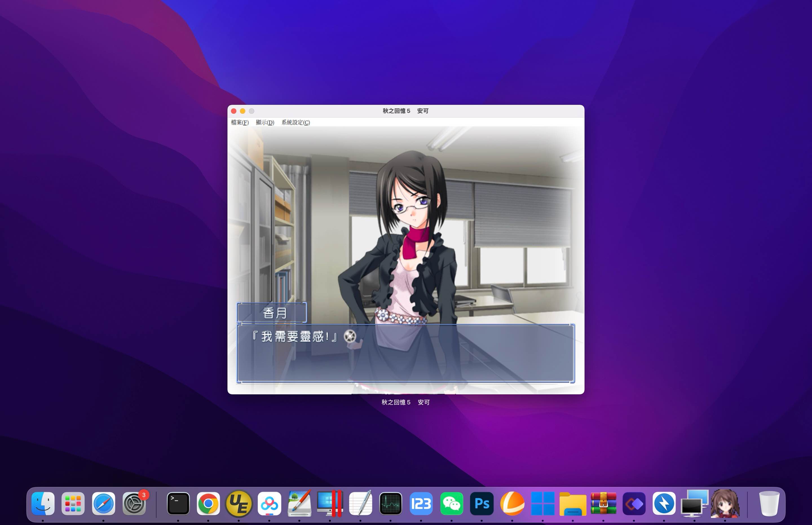Click the spinning continue indicator after the dialogue
This screenshot has height=525, width=812.
[x=350, y=336]
